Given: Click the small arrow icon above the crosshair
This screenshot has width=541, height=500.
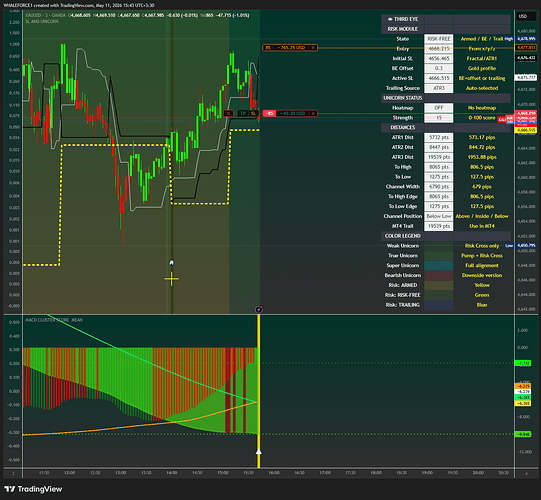Looking at the screenshot, I should click(171, 263).
